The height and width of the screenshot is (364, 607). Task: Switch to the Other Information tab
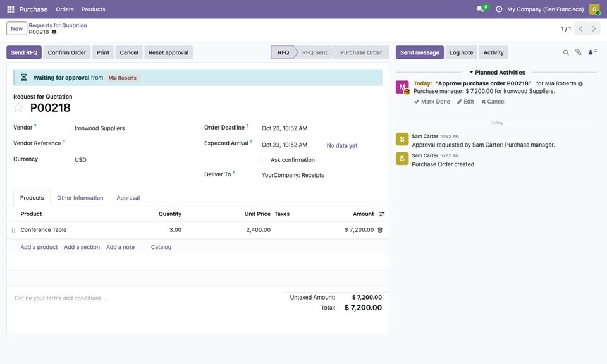point(80,198)
